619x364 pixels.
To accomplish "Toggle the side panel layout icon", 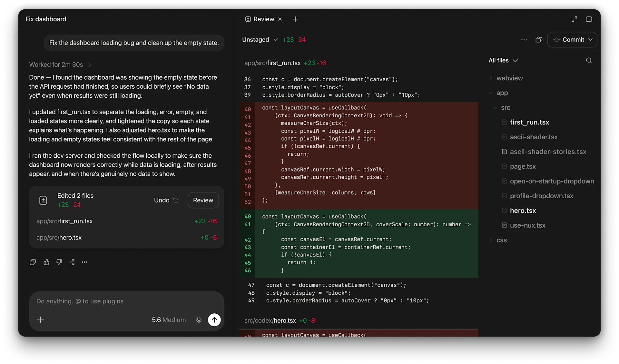I will click(x=589, y=19).
